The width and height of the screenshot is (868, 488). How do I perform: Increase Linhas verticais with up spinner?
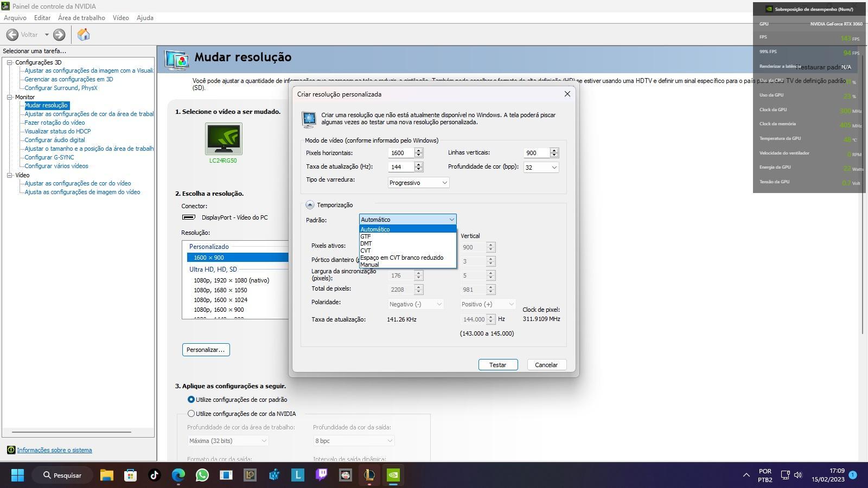[554, 150]
